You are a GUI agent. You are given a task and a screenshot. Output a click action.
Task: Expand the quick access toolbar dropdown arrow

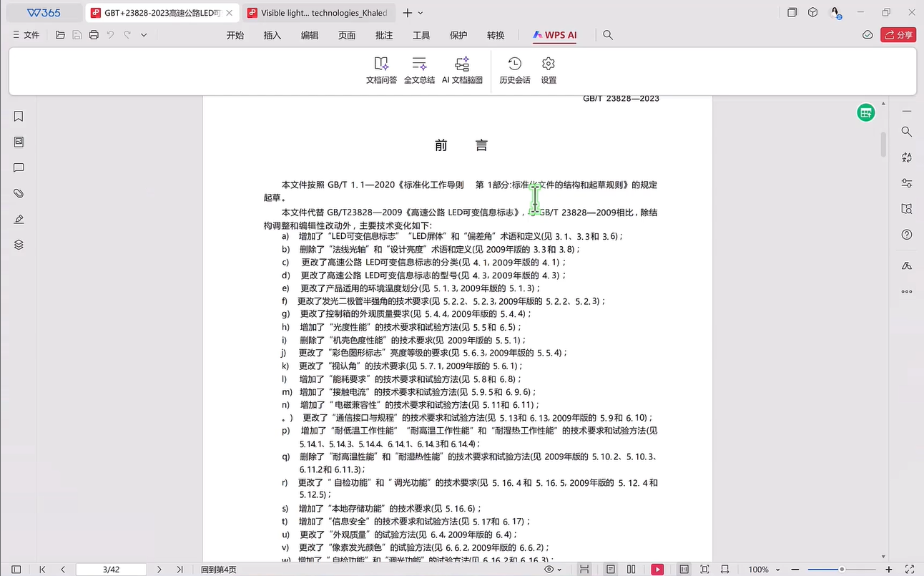pyautogui.click(x=144, y=35)
